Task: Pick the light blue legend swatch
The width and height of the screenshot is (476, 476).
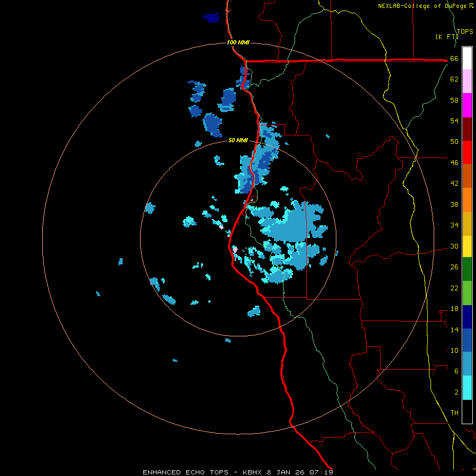Action: pos(467,364)
